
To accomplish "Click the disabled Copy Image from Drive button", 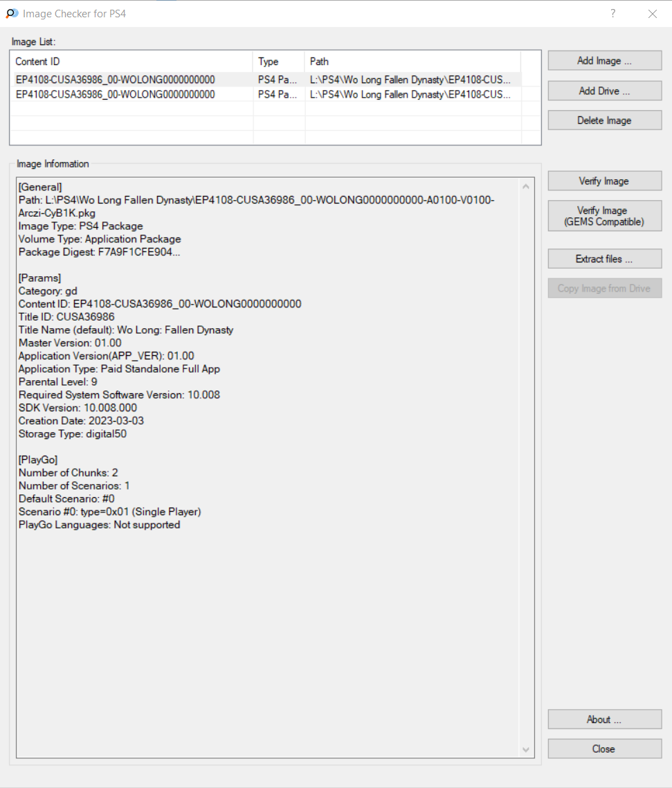I will click(604, 289).
